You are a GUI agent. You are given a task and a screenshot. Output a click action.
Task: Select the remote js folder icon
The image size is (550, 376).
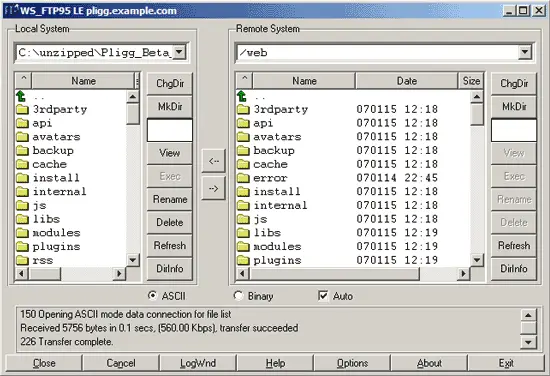pos(243,219)
